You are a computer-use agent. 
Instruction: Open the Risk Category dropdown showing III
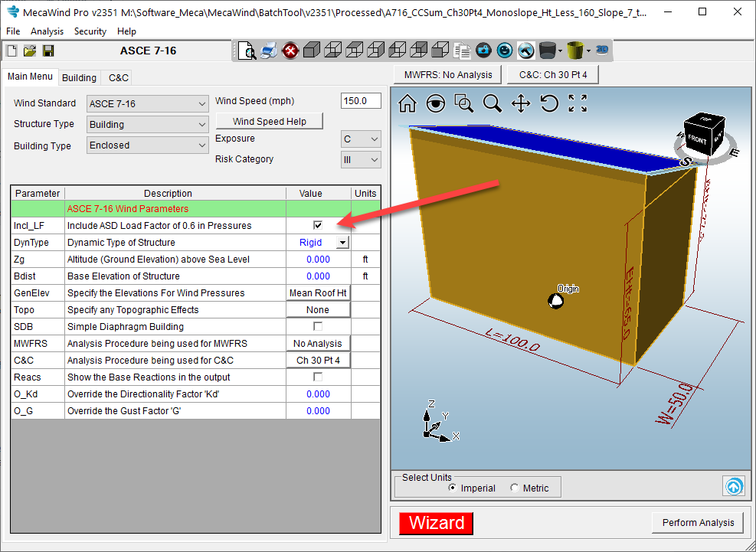pos(361,159)
